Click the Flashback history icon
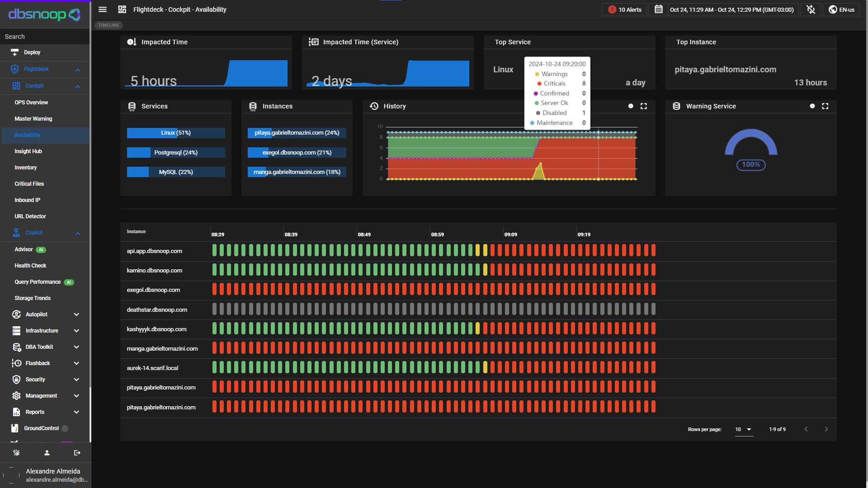 [16, 363]
